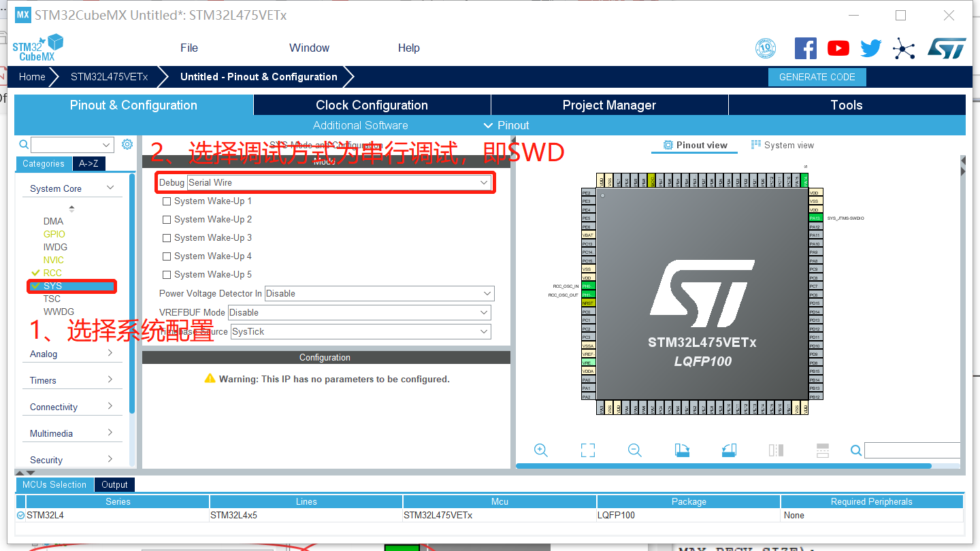Open Additional Software
The image size is (980, 551).
click(x=361, y=125)
